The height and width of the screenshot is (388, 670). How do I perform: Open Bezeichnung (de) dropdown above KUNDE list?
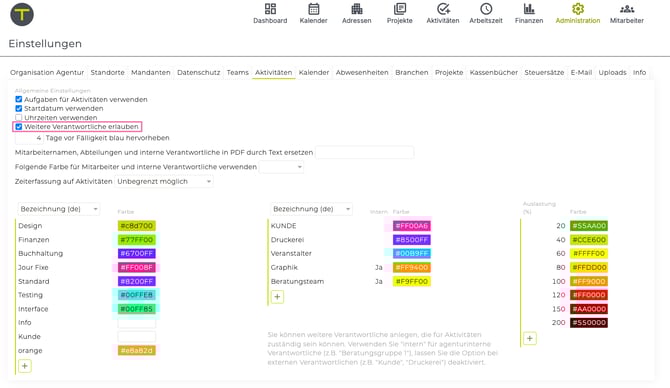pyautogui.click(x=311, y=209)
